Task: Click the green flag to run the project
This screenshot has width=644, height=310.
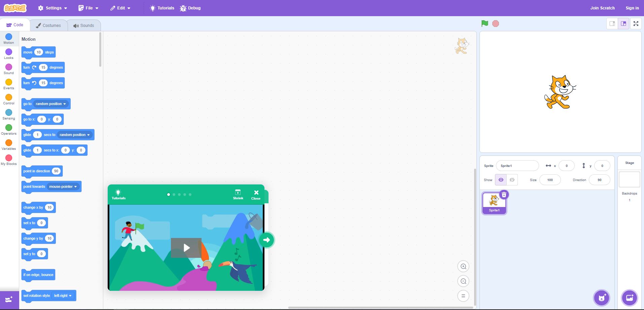Action: tap(484, 23)
